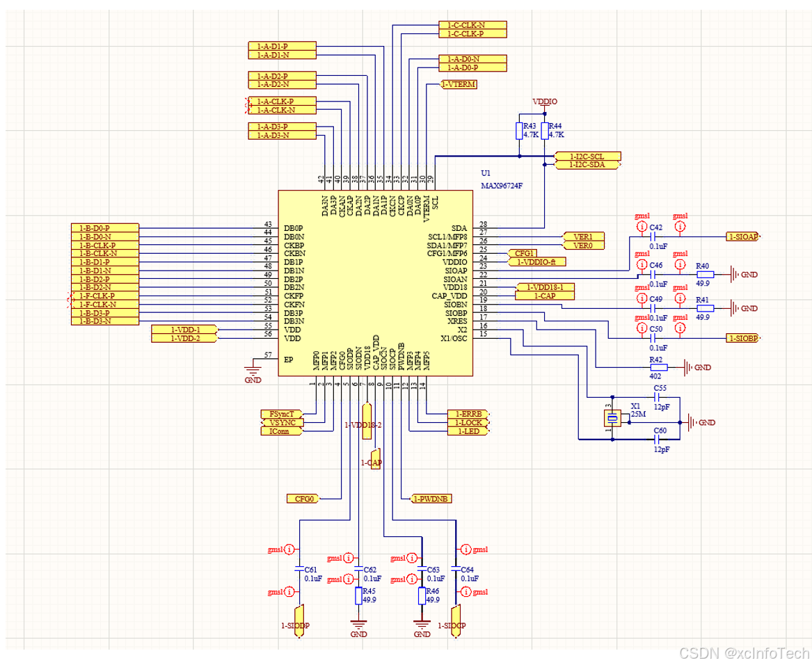Click the GND symbol beside R42
The image size is (812, 667).
(x=698, y=367)
